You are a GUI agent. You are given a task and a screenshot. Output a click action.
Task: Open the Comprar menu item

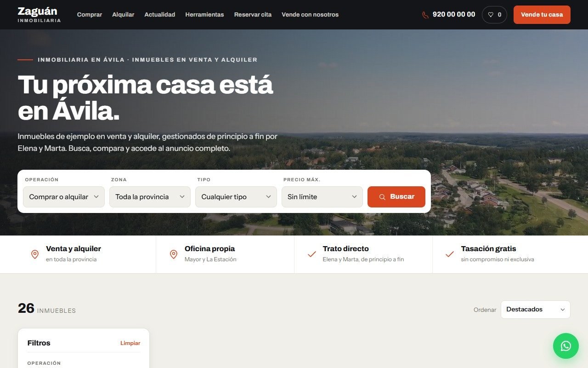pos(90,15)
